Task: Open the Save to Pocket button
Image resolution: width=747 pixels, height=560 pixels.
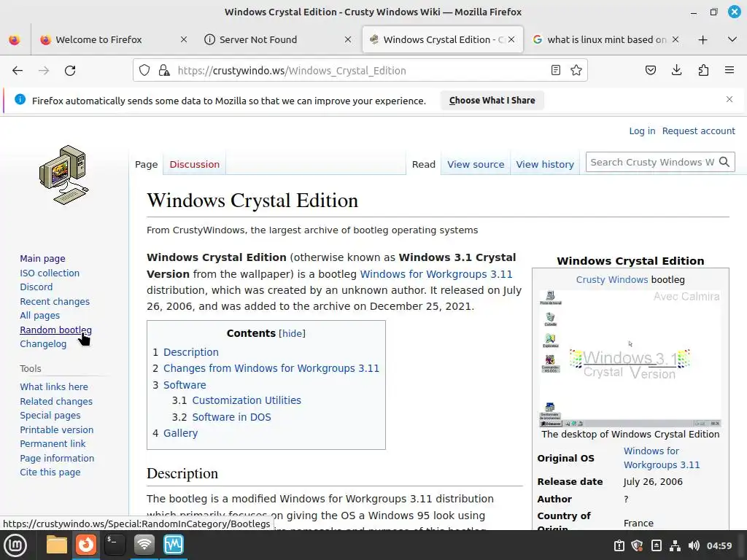Action: [650, 71]
